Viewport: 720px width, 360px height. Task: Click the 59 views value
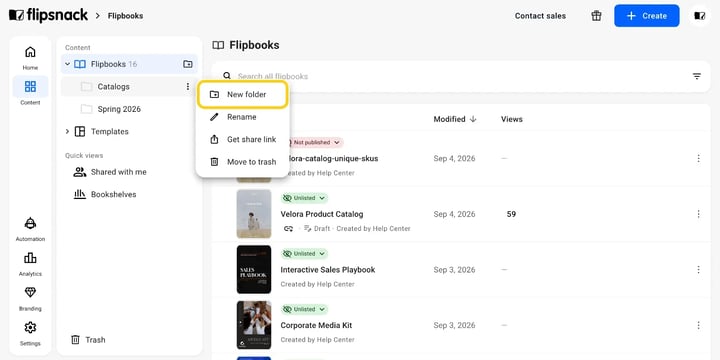[x=511, y=214]
